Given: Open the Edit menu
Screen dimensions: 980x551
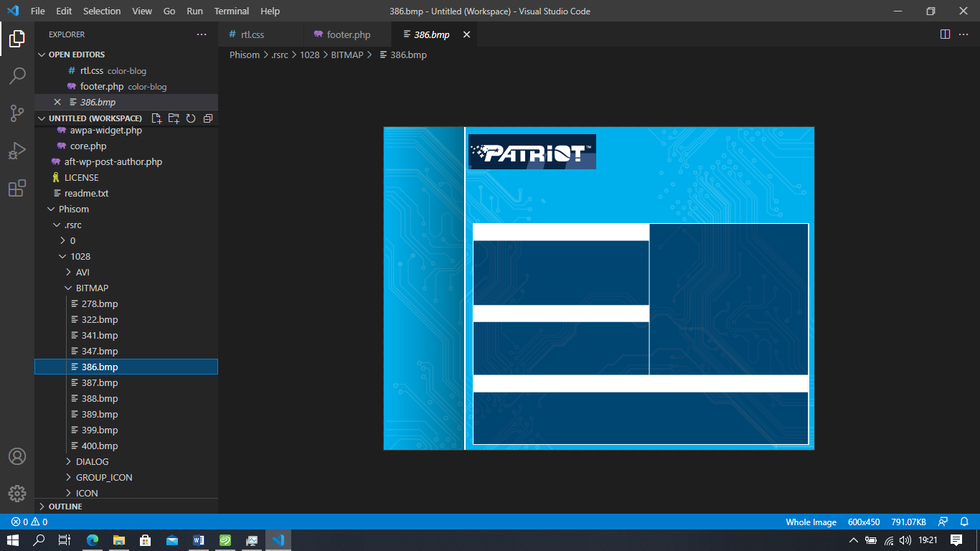Looking at the screenshot, I should pos(64,11).
